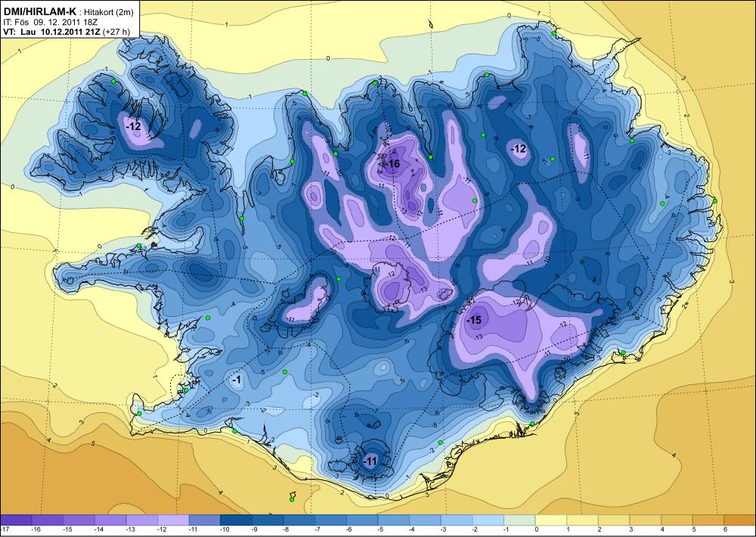The height and width of the screenshot is (537, 756).
Task: Click the bold -1 label in southwest Iceland
Action: point(237,380)
